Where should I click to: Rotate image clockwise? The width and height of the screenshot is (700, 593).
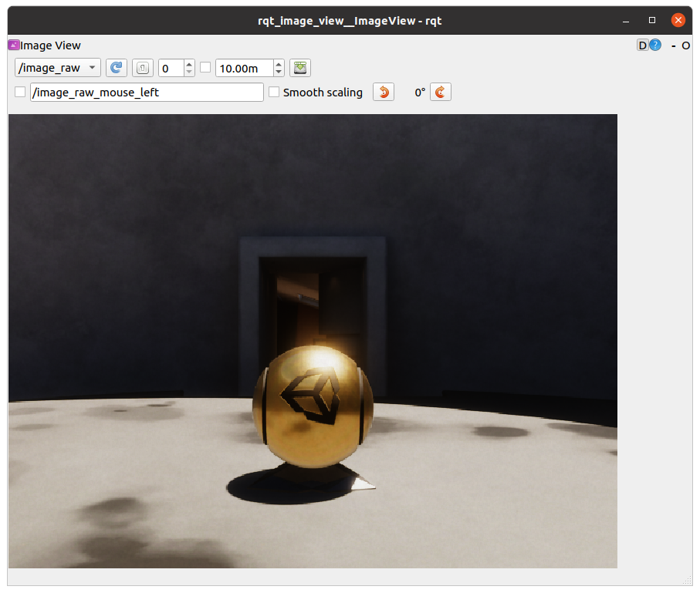coord(440,92)
